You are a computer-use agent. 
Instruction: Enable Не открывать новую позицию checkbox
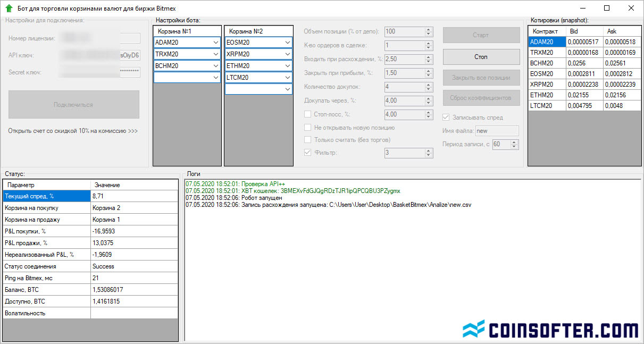[x=307, y=128]
